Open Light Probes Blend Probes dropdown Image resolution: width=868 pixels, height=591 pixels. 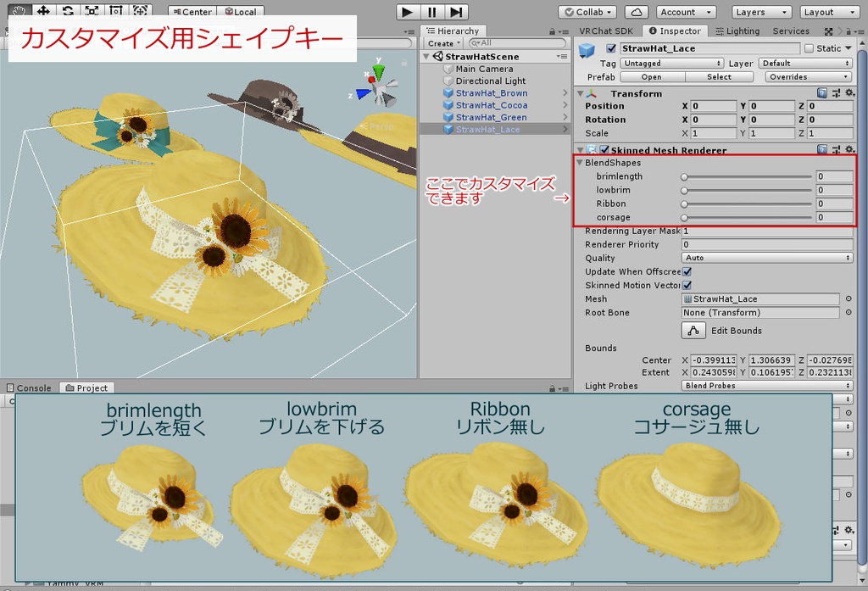click(x=766, y=386)
